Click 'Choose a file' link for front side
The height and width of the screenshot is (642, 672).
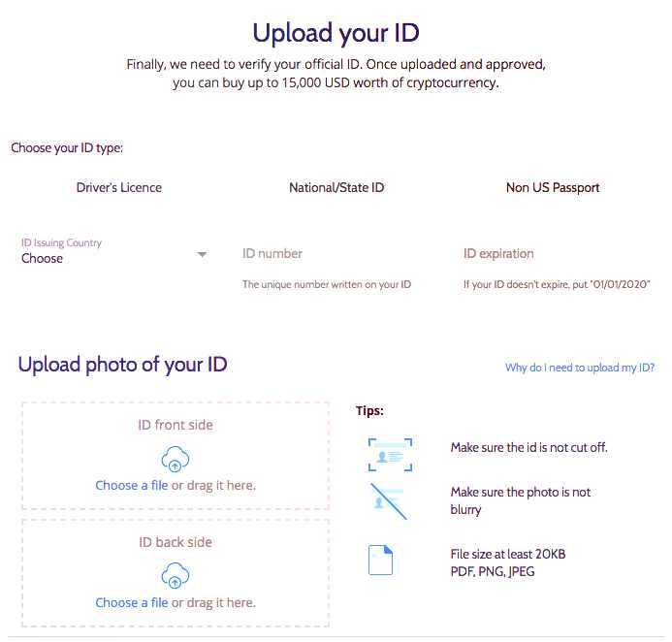pyautogui.click(x=132, y=485)
